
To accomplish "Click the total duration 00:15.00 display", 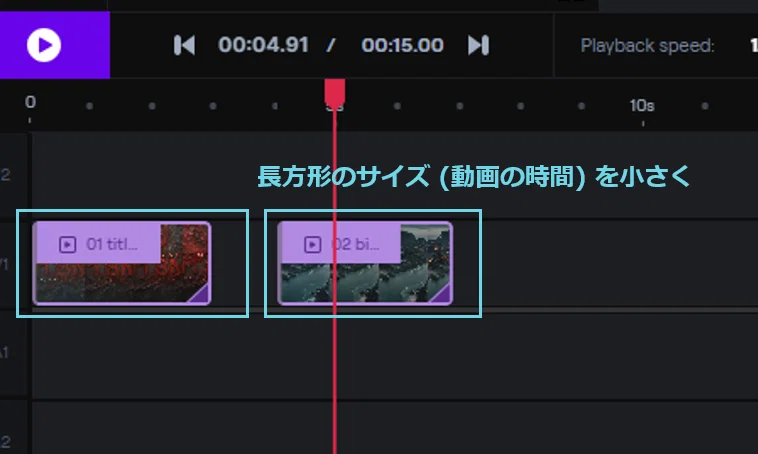I will 402,45.
